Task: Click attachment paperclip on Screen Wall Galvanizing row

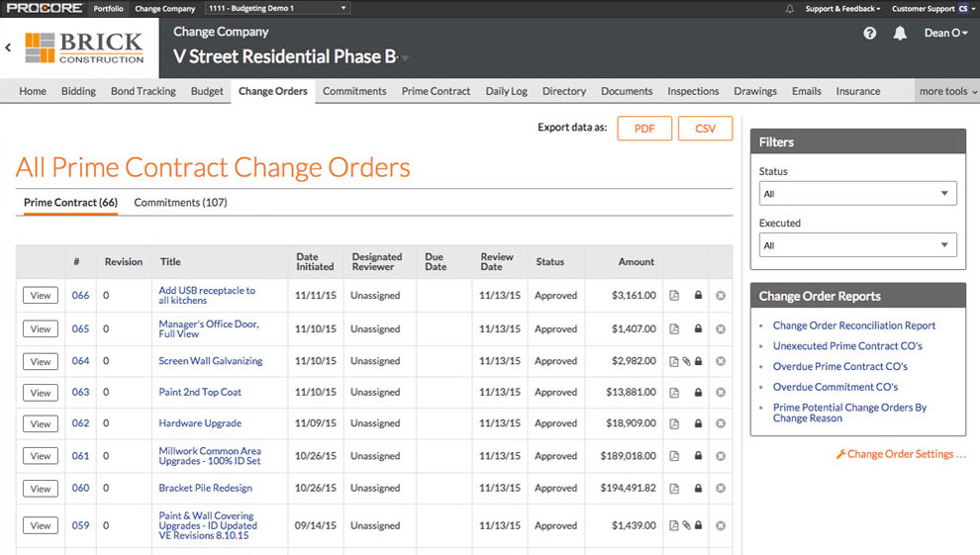Action: (x=686, y=361)
